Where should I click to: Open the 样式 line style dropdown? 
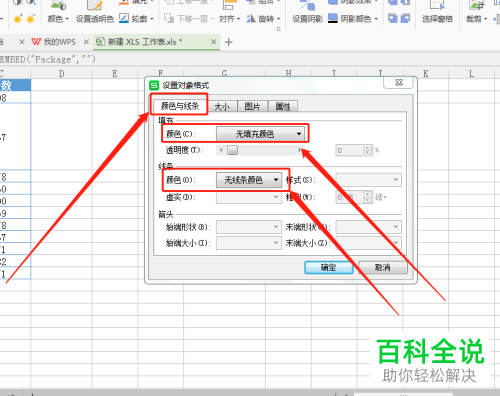click(368, 180)
